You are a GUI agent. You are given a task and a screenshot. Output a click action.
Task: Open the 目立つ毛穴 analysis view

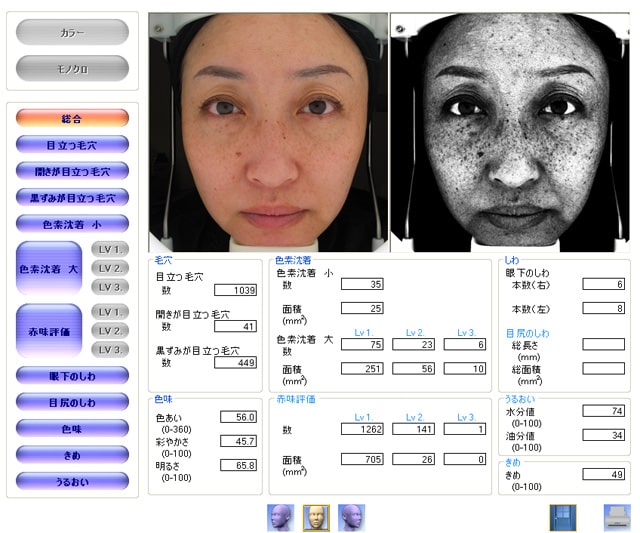(72, 145)
